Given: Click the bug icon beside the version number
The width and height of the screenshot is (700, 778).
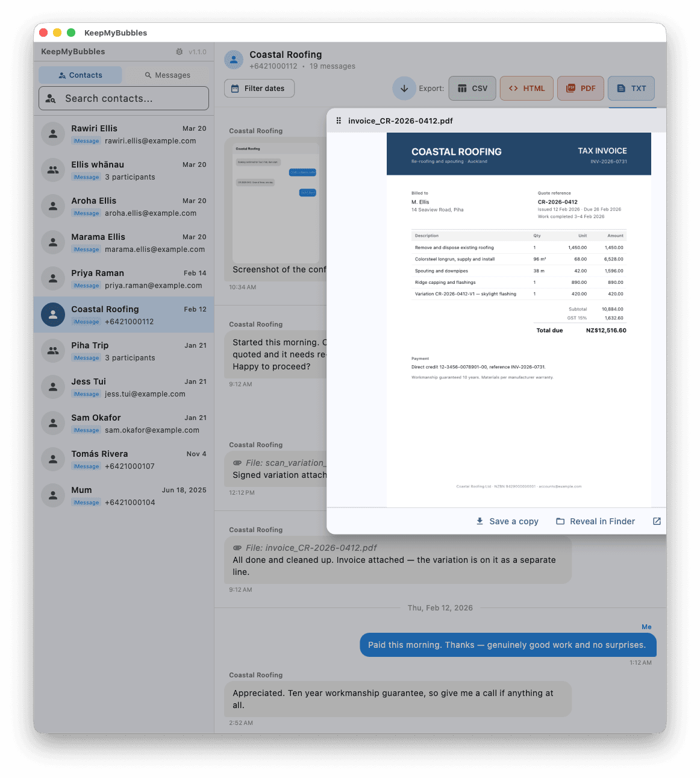Looking at the screenshot, I should [x=179, y=52].
